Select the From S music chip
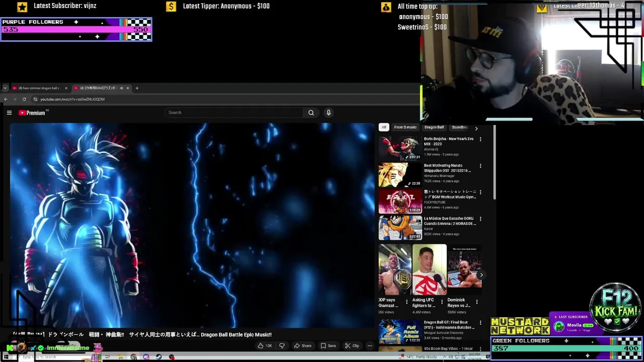Screen dimensions: 644x362 coord(405,127)
